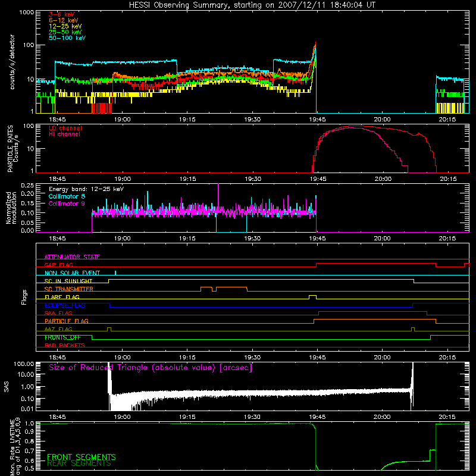Viewport: 476px width, 476px height.
Task: Select the HI channel legend label
Action: tap(64, 134)
